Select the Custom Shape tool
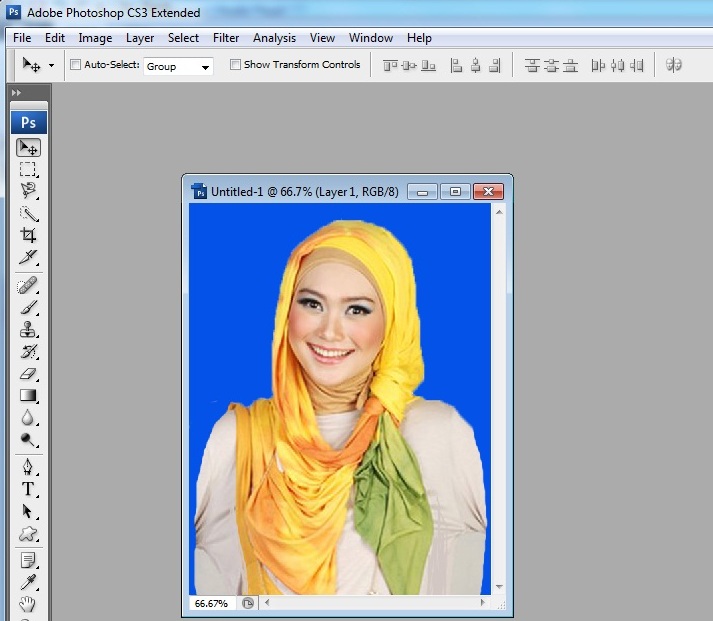Image resolution: width=713 pixels, height=621 pixels. [28, 534]
